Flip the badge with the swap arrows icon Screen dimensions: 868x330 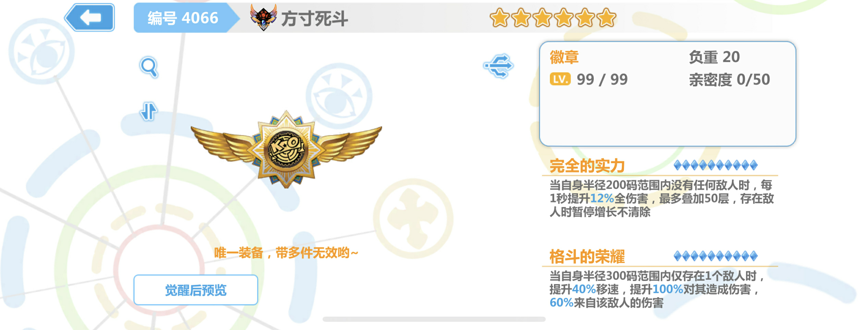tap(148, 111)
